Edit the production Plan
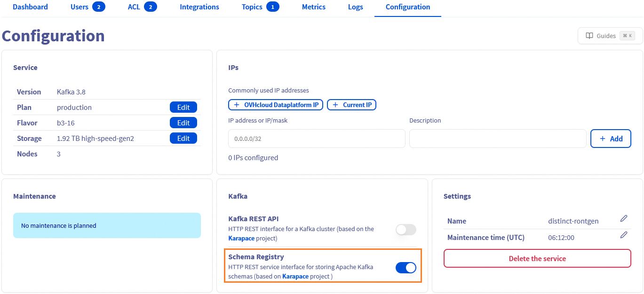644x294 pixels. click(183, 107)
